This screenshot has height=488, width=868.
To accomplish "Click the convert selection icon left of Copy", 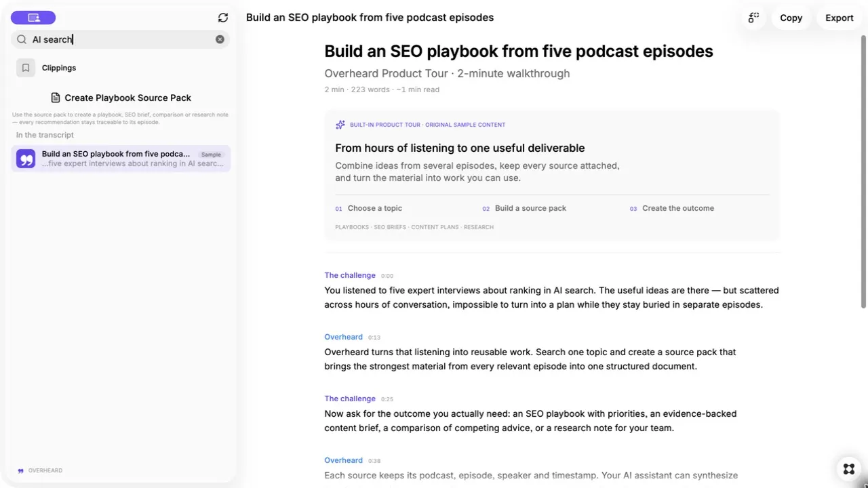I will [x=753, y=18].
